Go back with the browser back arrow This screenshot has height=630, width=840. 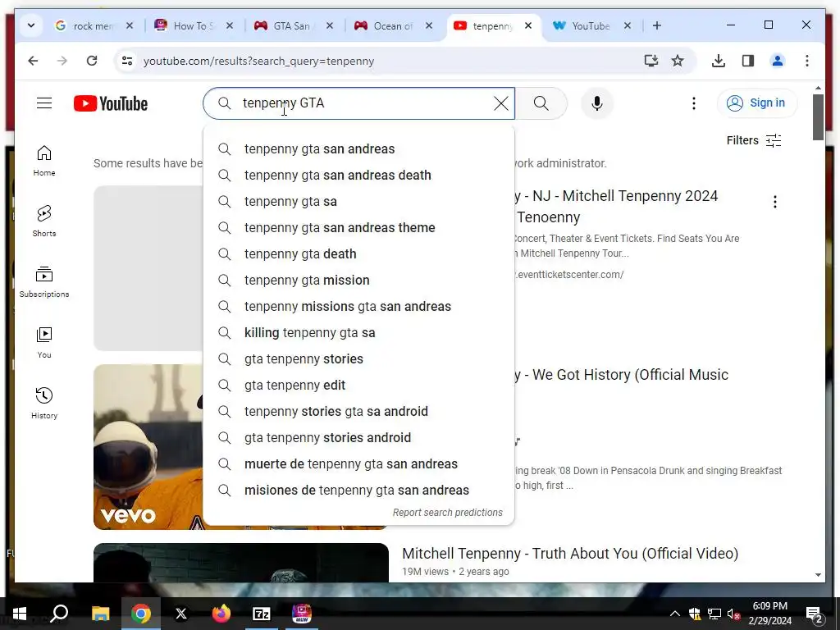(x=33, y=61)
